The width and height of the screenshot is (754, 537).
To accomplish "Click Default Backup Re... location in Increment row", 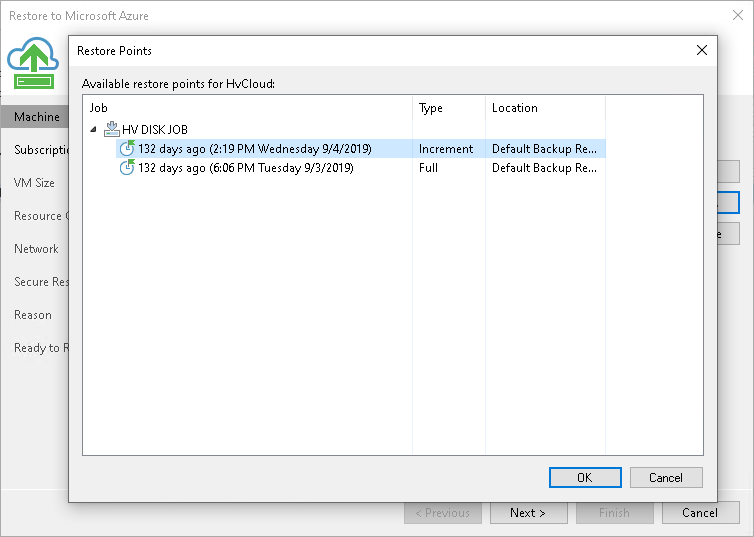I will tap(544, 149).
